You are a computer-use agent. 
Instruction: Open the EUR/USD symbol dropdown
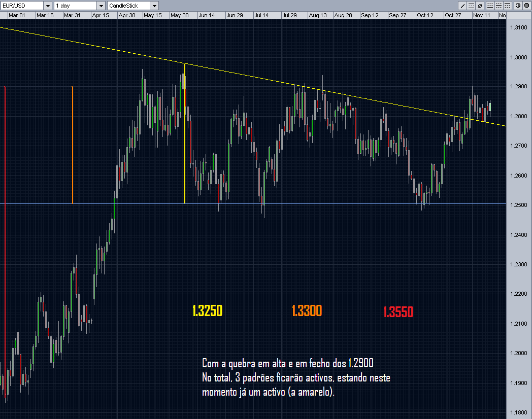(x=47, y=5)
